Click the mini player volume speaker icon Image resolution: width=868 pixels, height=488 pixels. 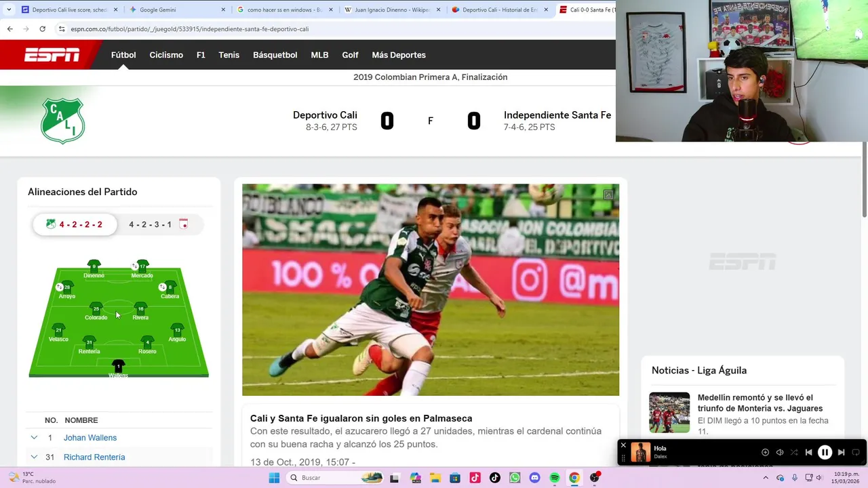tap(780, 452)
